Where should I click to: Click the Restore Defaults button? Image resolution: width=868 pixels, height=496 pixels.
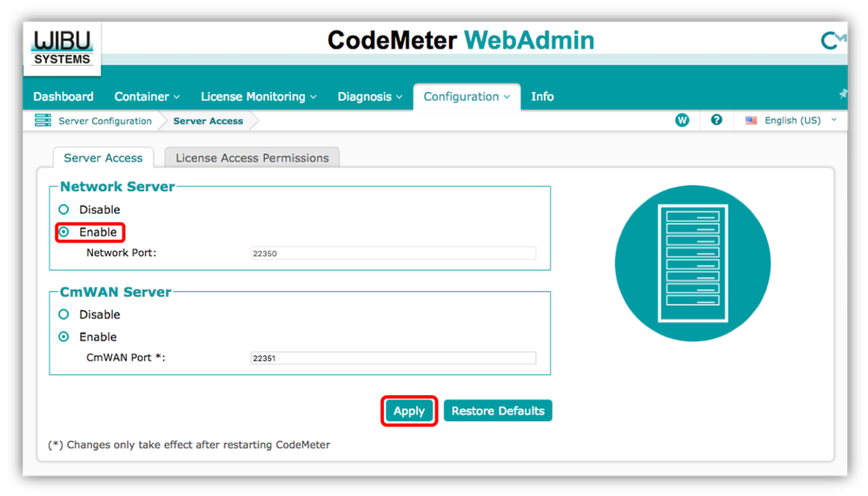(498, 411)
